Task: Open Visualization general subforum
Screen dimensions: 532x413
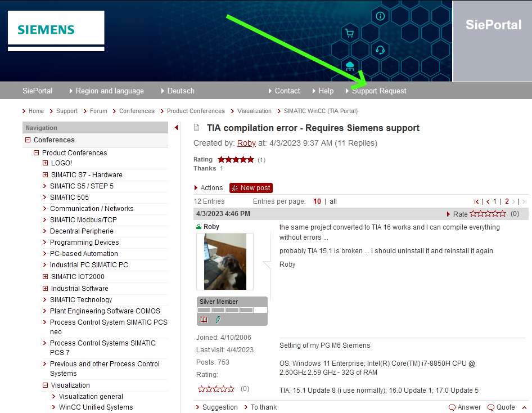Action: pyautogui.click(x=91, y=396)
